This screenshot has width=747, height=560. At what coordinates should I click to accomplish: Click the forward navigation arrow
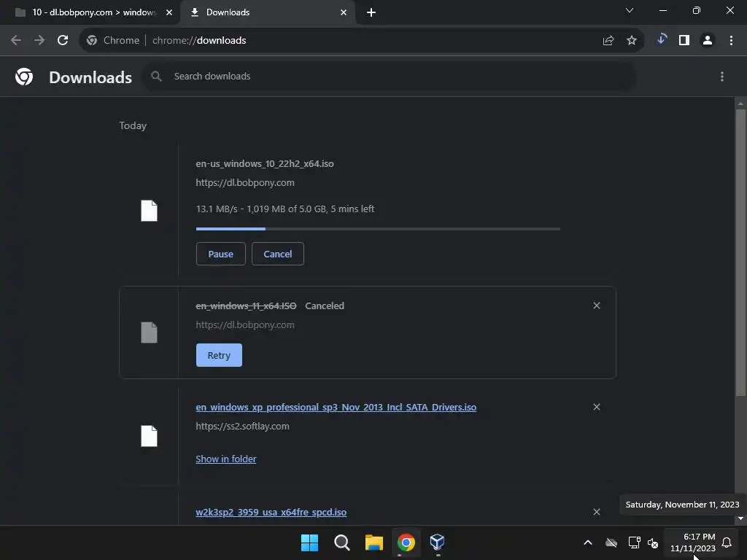(x=39, y=41)
